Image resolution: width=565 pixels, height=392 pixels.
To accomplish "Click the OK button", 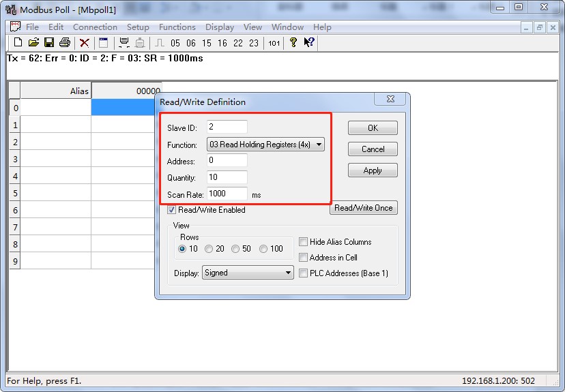I will click(x=373, y=127).
